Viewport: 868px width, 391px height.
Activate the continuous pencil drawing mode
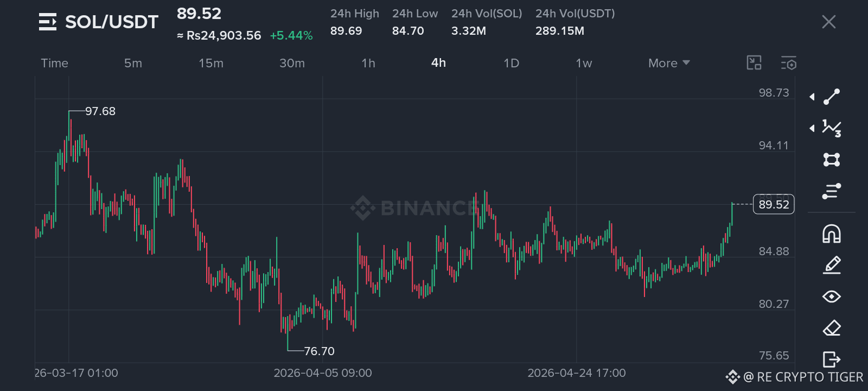point(832,265)
